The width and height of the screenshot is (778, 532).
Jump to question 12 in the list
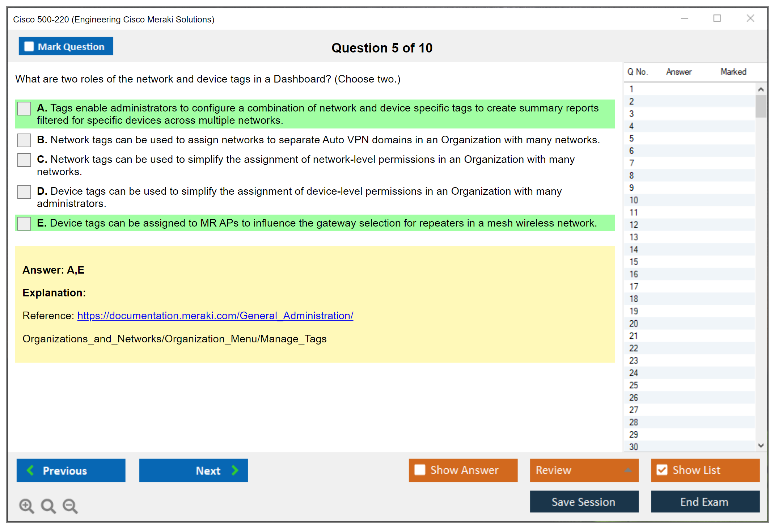[x=634, y=225]
